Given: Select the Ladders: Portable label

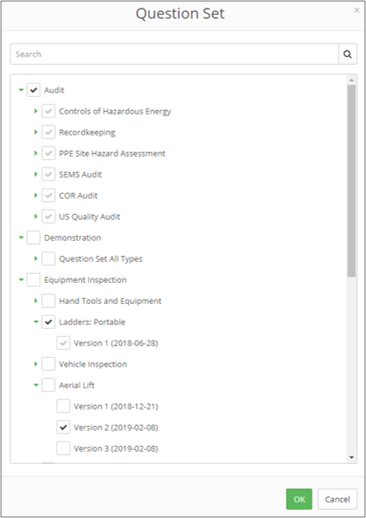Looking at the screenshot, I should coord(92,322).
